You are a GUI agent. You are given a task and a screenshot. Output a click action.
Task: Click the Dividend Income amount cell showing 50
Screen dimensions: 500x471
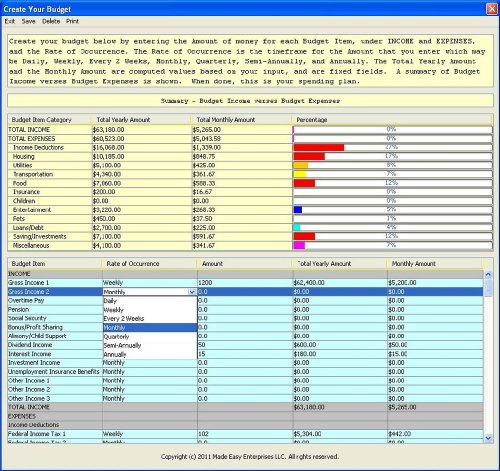(x=245, y=345)
